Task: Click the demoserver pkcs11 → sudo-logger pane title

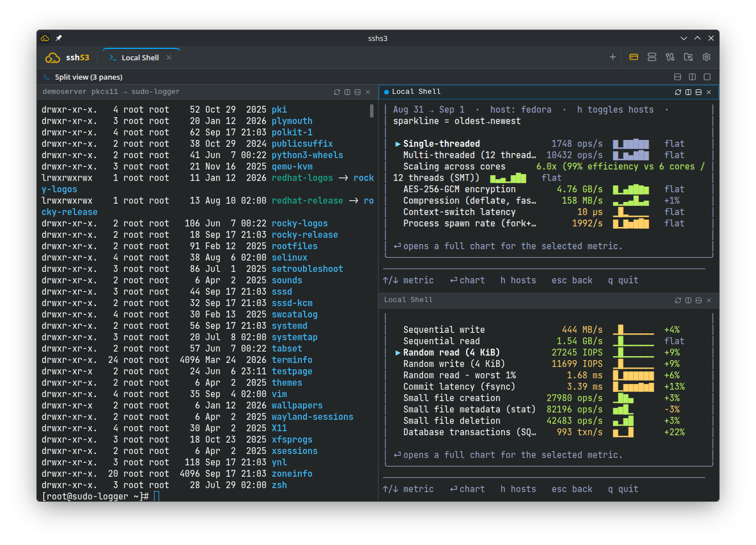Action: tap(111, 92)
